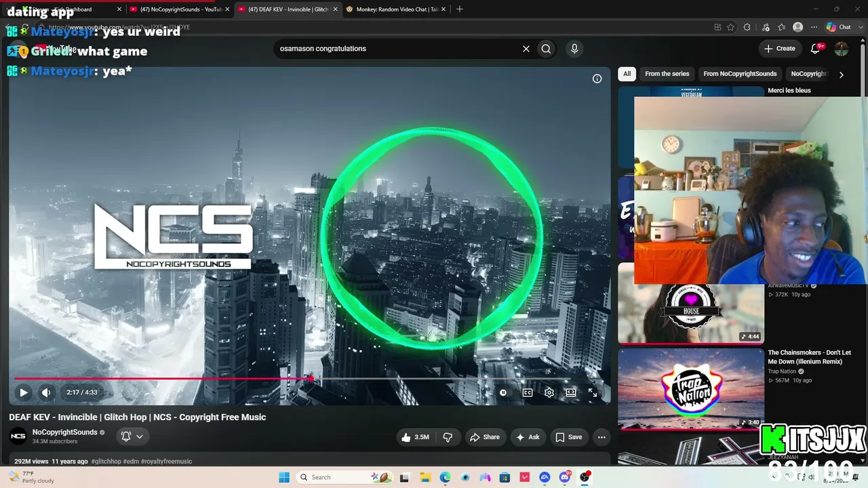The width and height of the screenshot is (868, 488).
Task: Close the DEAF KEV Invincible tab
Action: 335,9
